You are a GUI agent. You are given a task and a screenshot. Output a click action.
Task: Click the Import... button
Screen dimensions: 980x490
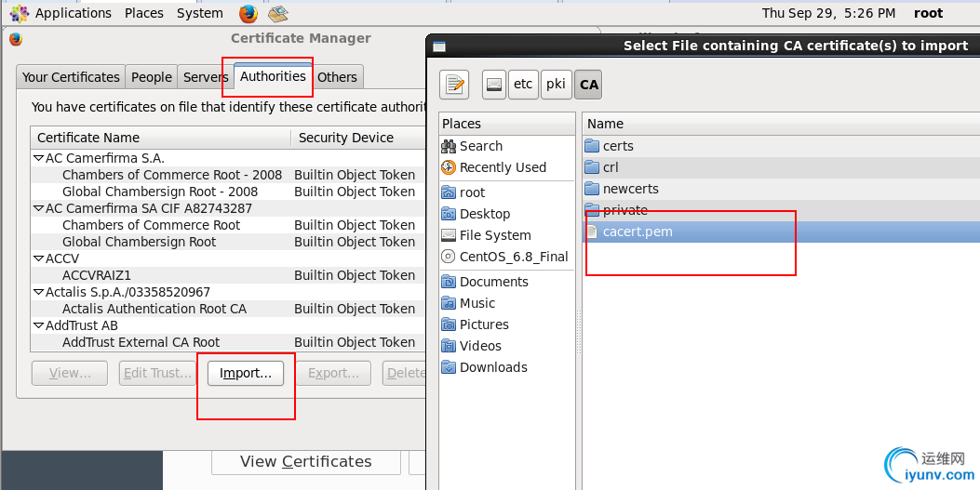click(x=246, y=373)
